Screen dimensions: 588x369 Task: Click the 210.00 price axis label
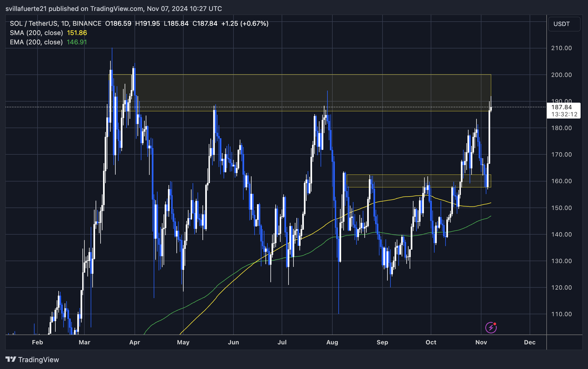click(x=561, y=48)
